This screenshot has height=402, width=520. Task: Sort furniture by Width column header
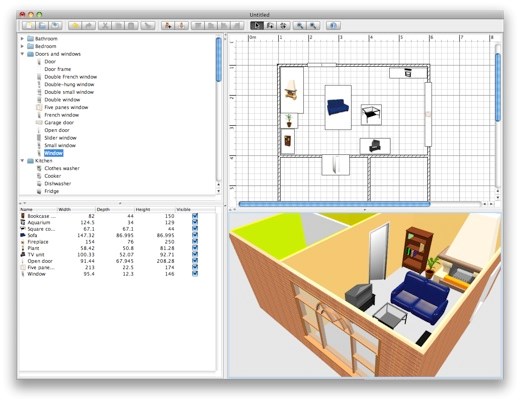(76, 210)
